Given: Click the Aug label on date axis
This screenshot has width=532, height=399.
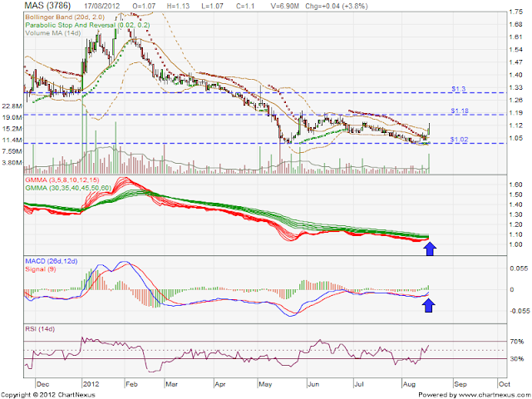Looking at the screenshot, I should click(x=410, y=384).
